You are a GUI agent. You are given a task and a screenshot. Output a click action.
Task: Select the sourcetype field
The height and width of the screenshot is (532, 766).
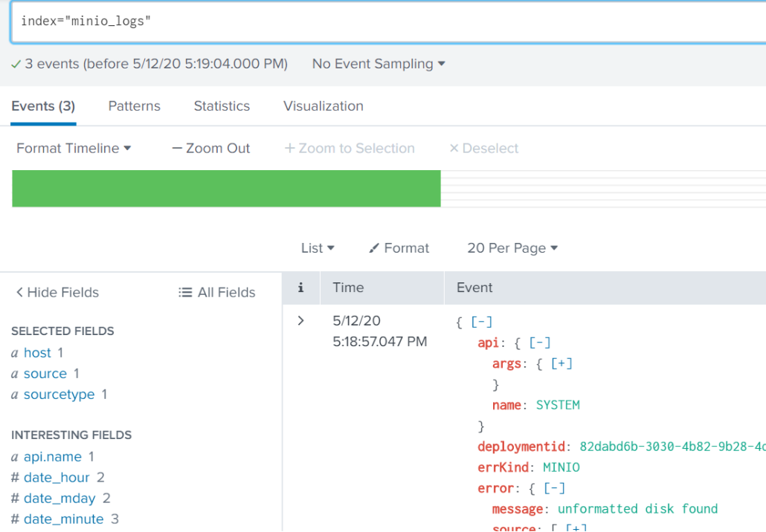click(59, 395)
